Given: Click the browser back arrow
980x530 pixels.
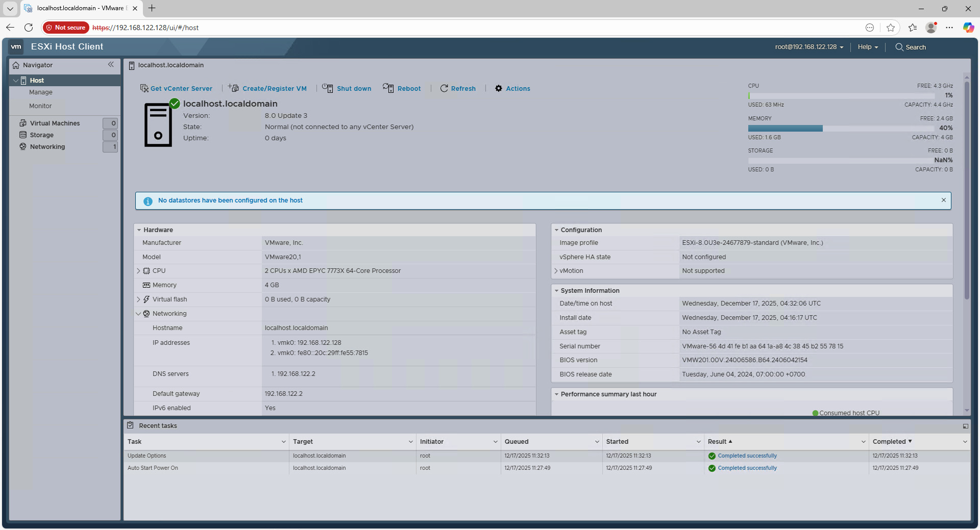Looking at the screenshot, I should (10, 28).
